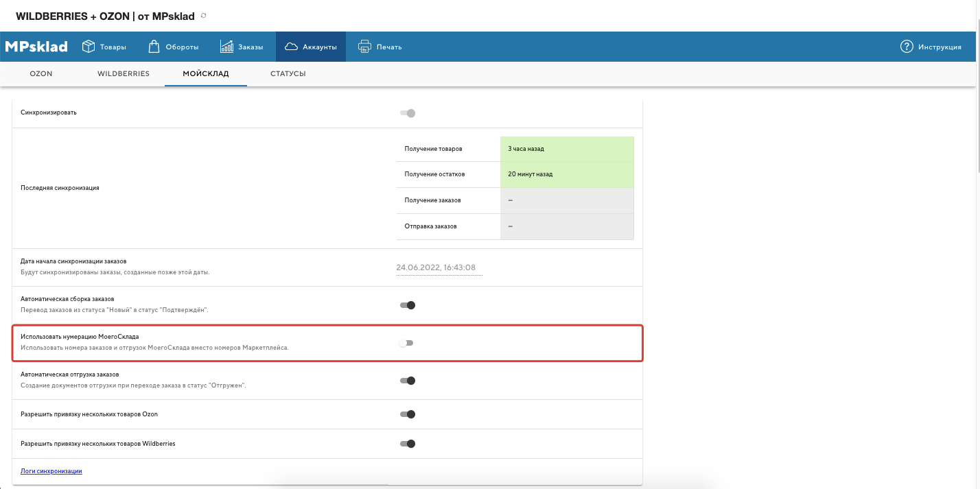The height and width of the screenshot is (489, 980).
Task: Turn off Автоматическая отгрузка заказов switch
Action: [x=408, y=381]
